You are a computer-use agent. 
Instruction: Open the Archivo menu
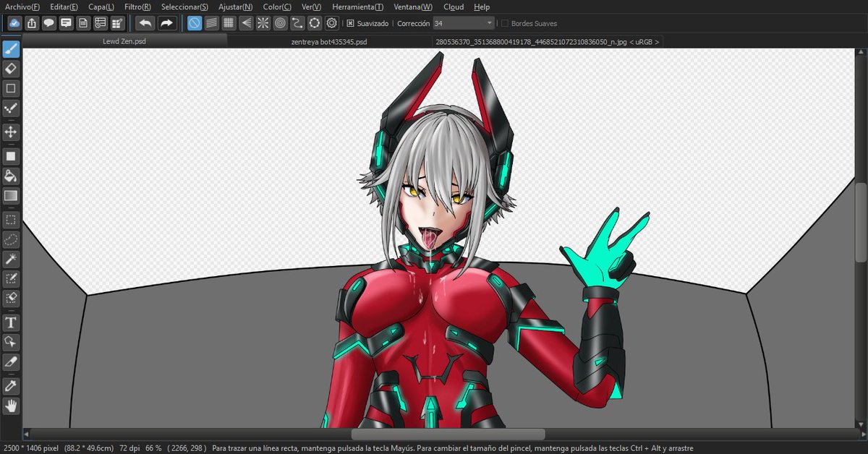(22, 7)
